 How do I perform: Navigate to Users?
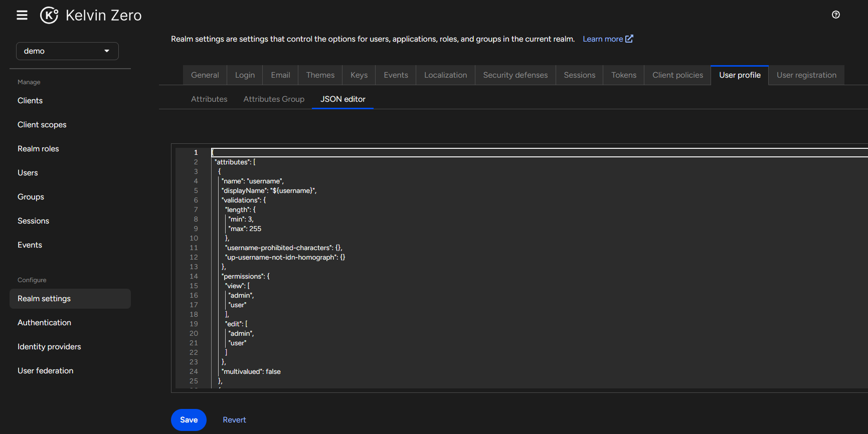click(28, 173)
